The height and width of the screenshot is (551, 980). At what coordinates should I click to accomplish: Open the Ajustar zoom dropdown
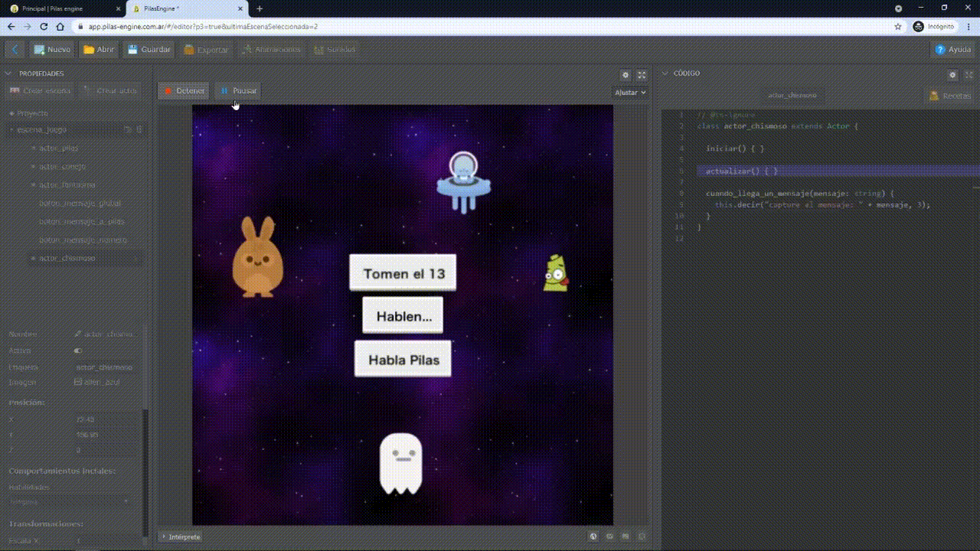pos(630,93)
